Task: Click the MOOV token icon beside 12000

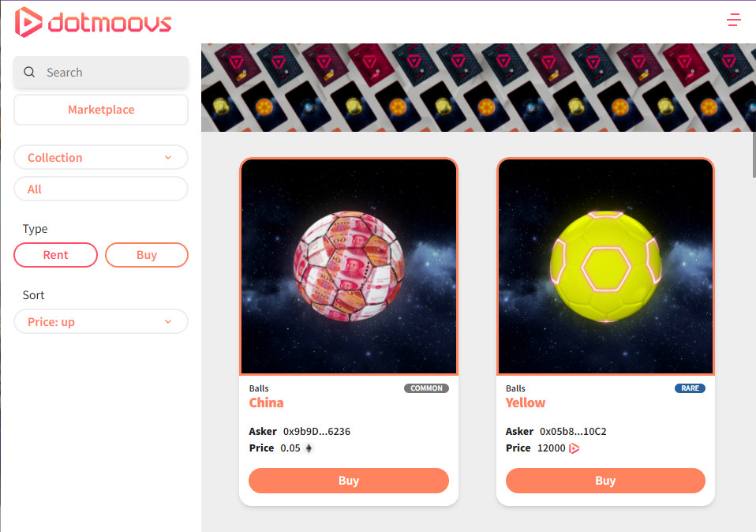Action: (x=574, y=448)
